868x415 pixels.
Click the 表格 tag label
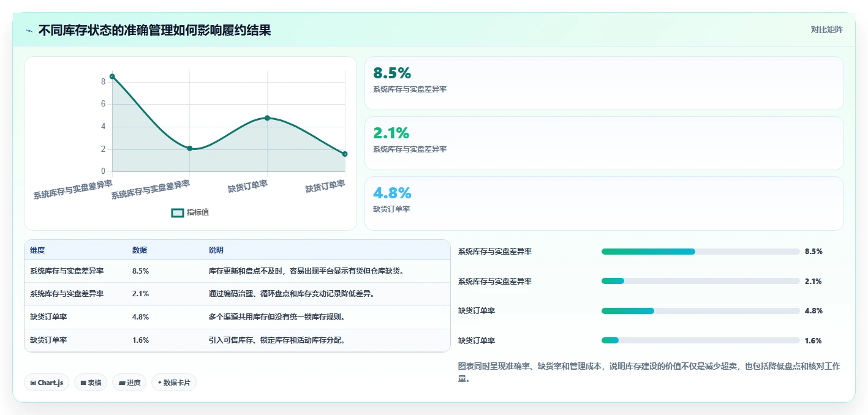[94, 383]
